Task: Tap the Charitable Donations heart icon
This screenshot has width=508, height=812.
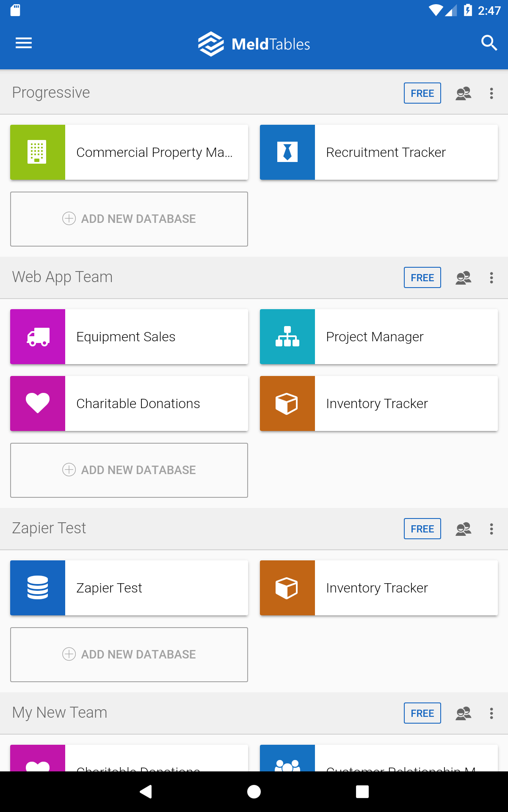Action: click(38, 403)
